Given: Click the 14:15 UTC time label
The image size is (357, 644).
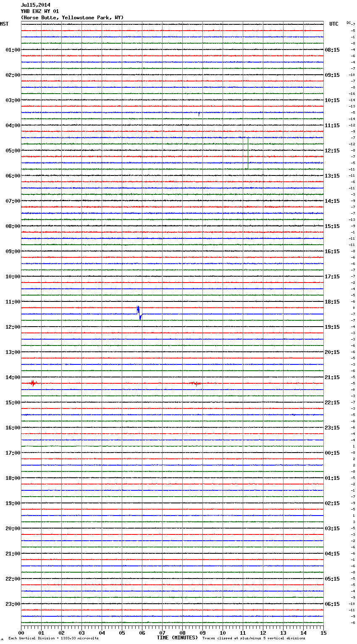Looking at the screenshot, I should (332, 201).
